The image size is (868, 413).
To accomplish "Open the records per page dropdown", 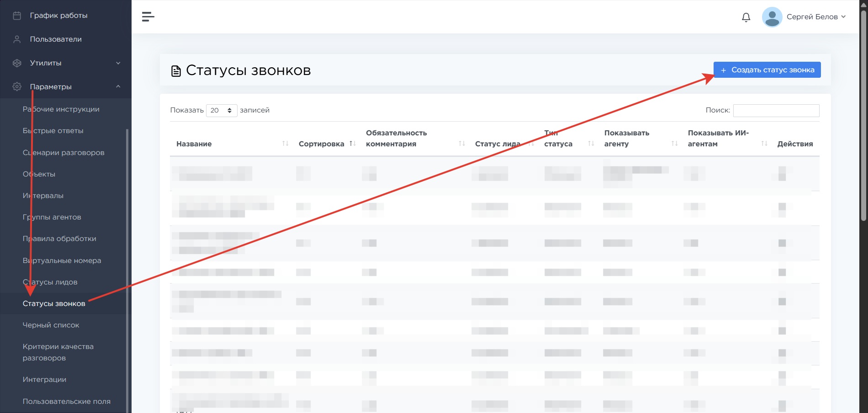I will (222, 110).
